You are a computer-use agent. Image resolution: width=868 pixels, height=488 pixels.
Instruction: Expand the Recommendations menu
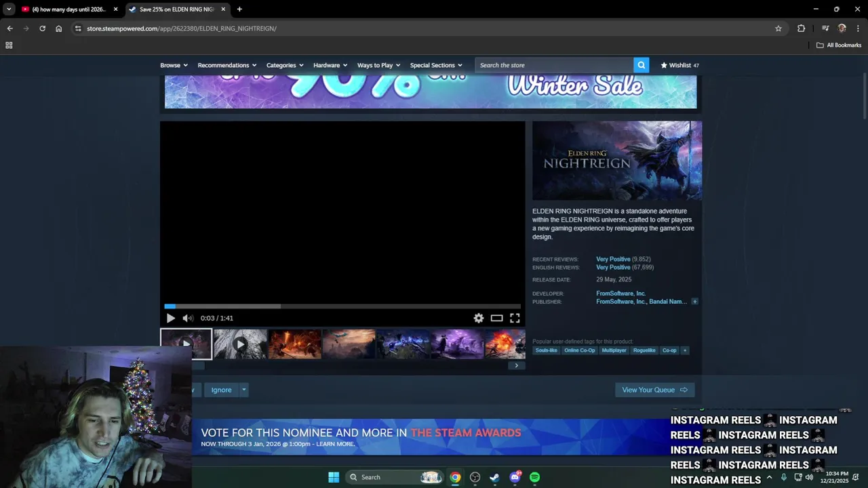(227, 65)
